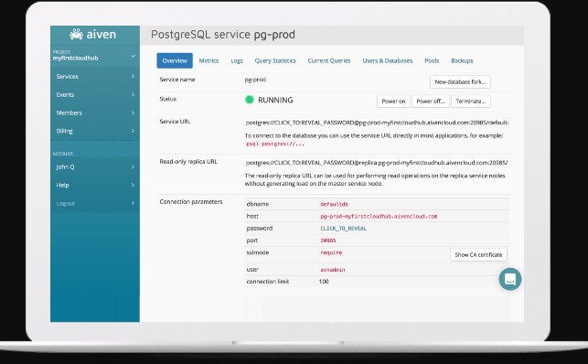Open the chat support bubble icon
588x364 pixels.
(510, 279)
